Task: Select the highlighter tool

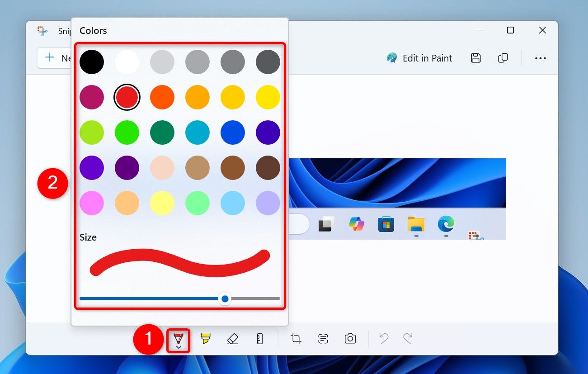Action: [205, 338]
